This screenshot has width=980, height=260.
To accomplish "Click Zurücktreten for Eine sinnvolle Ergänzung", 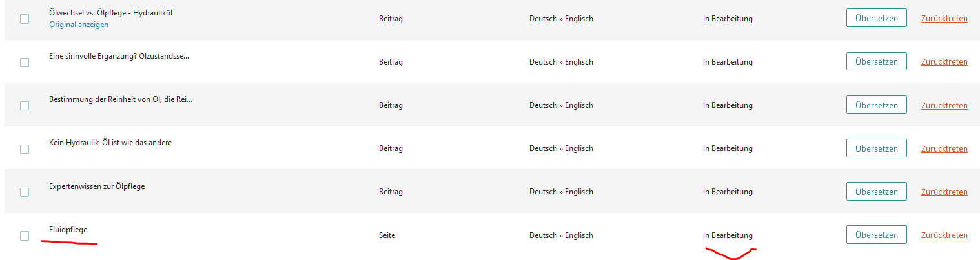I will tap(944, 62).
